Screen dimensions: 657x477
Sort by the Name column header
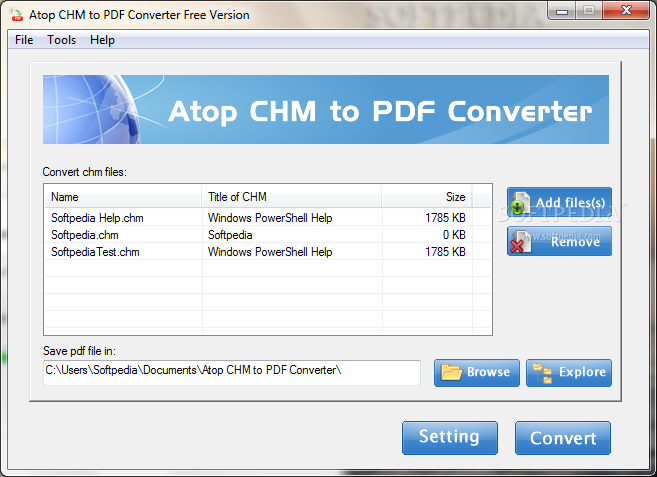click(123, 197)
